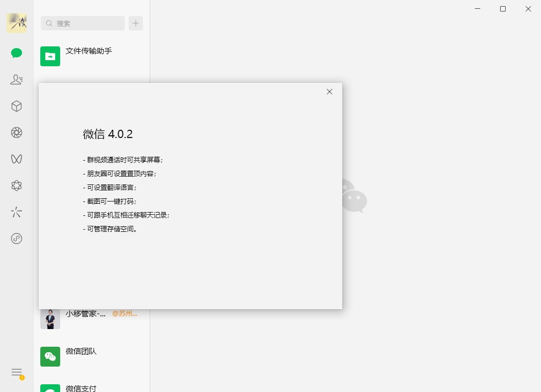Click the 可设置翻译语言 line
The image size is (541, 392).
110,187
